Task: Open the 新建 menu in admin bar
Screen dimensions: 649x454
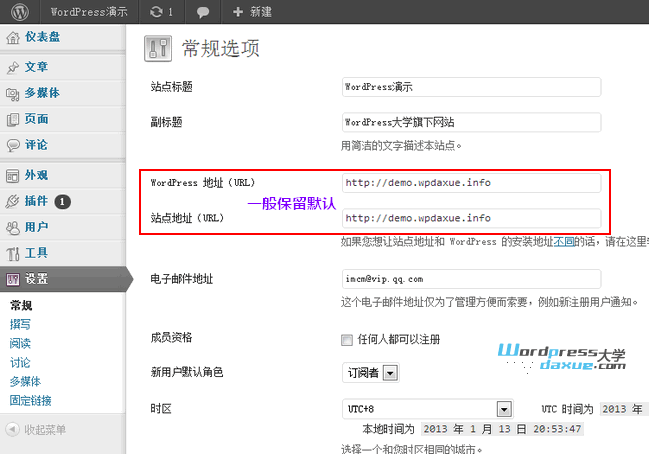Action: [252, 12]
